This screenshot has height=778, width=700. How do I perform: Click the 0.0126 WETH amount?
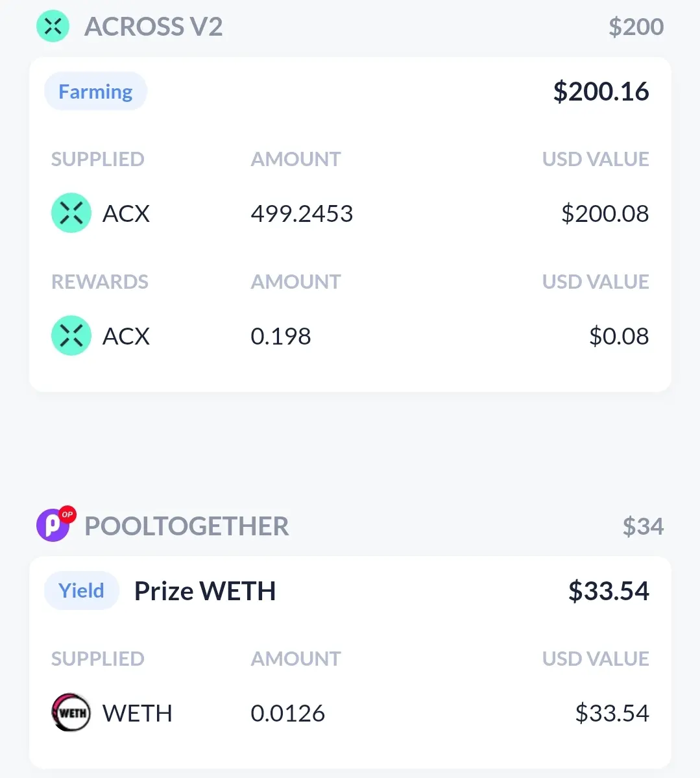coord(288,713)
